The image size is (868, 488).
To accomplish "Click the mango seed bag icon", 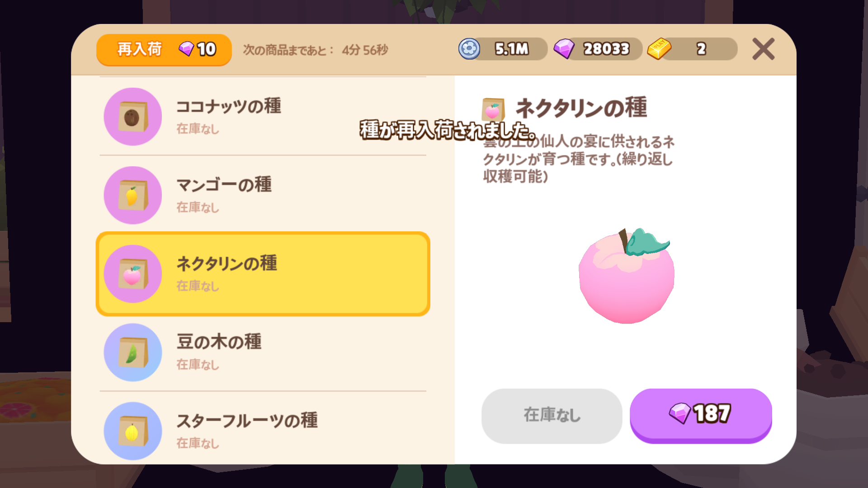I will [133, 195].
